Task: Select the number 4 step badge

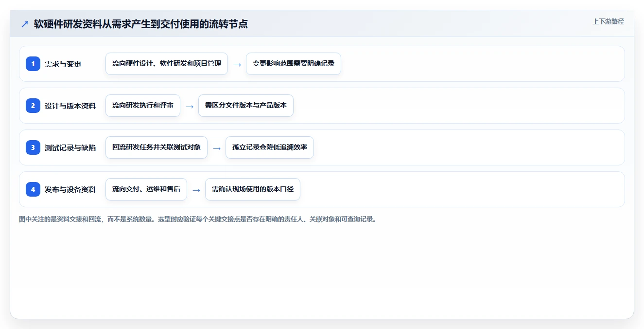Action: pyautogui.click(x=33, y=189)
